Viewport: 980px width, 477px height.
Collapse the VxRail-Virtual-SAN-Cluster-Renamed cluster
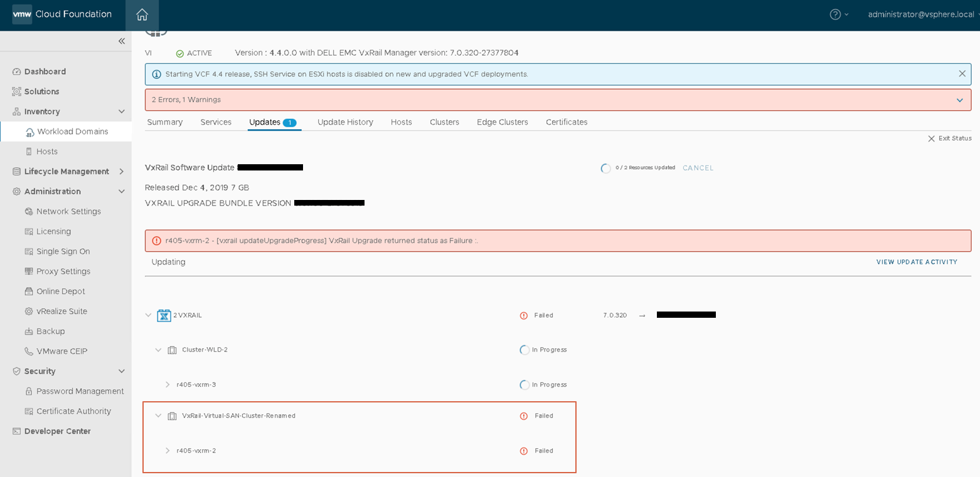click(157, 415)
